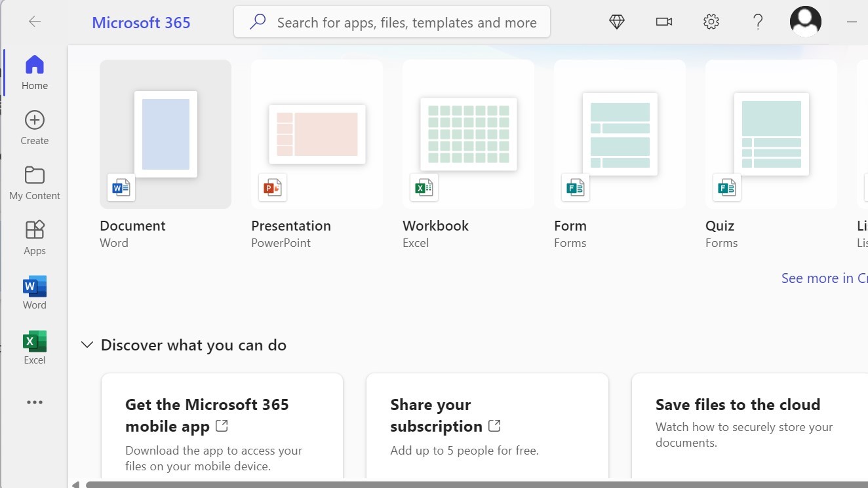The width and height of the screenshot is (868, 488).
Task: Click the Document label text
Action: tap(132, 226)
